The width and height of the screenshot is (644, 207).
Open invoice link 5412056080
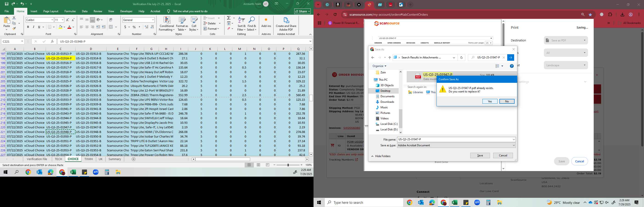pos(352,128)
